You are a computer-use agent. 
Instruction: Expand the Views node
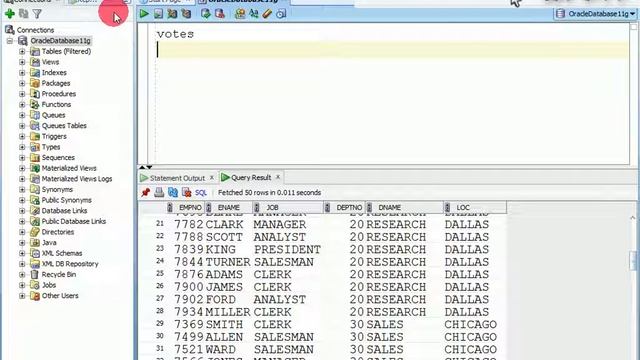point(22,62)
